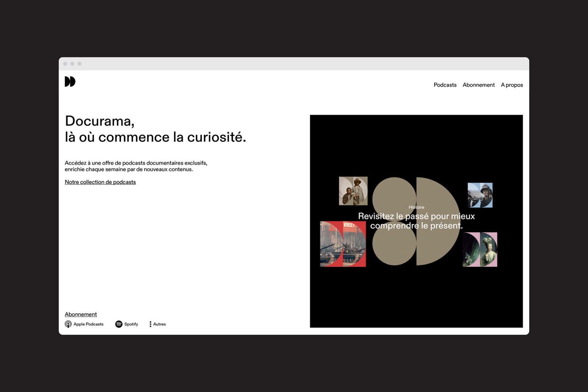Viewport: 588px width, 392px height.
Task: Click the 'Docurama, là où commence' headline
Action: (155, 129)
